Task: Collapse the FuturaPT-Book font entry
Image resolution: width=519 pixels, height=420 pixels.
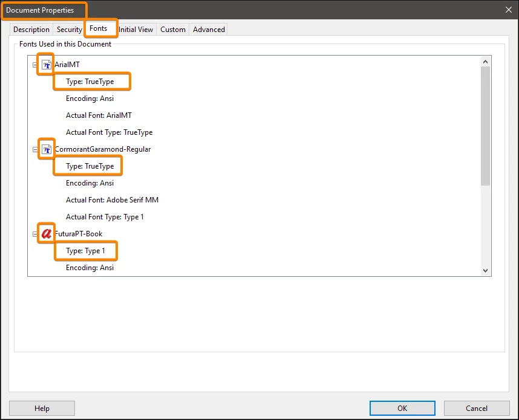Action: tap(34, 234)
